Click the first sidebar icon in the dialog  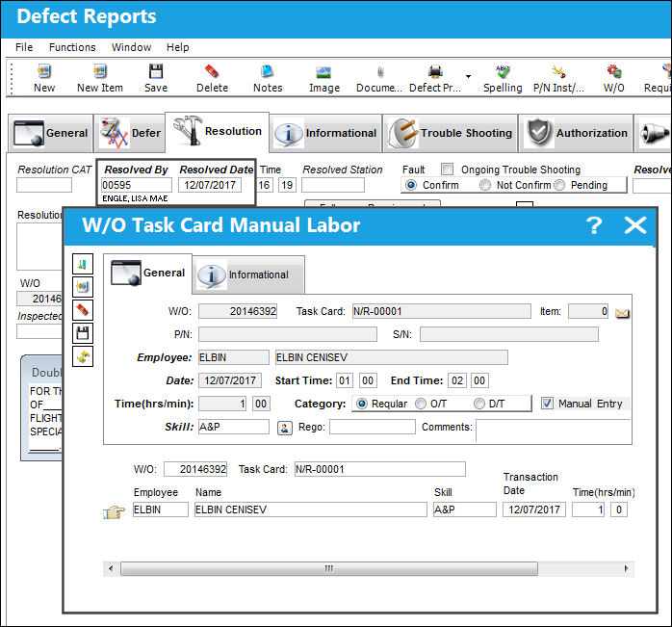click(83, 264)
